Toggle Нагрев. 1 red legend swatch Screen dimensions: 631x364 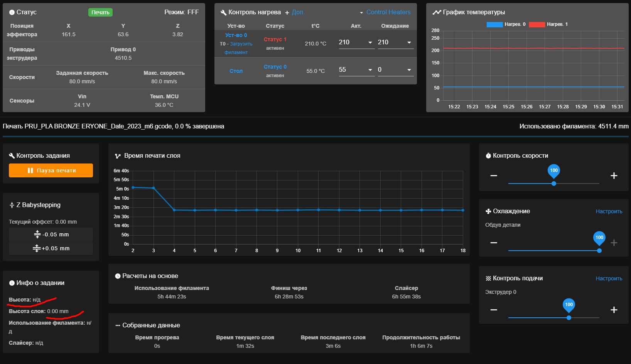coord(537,24)
